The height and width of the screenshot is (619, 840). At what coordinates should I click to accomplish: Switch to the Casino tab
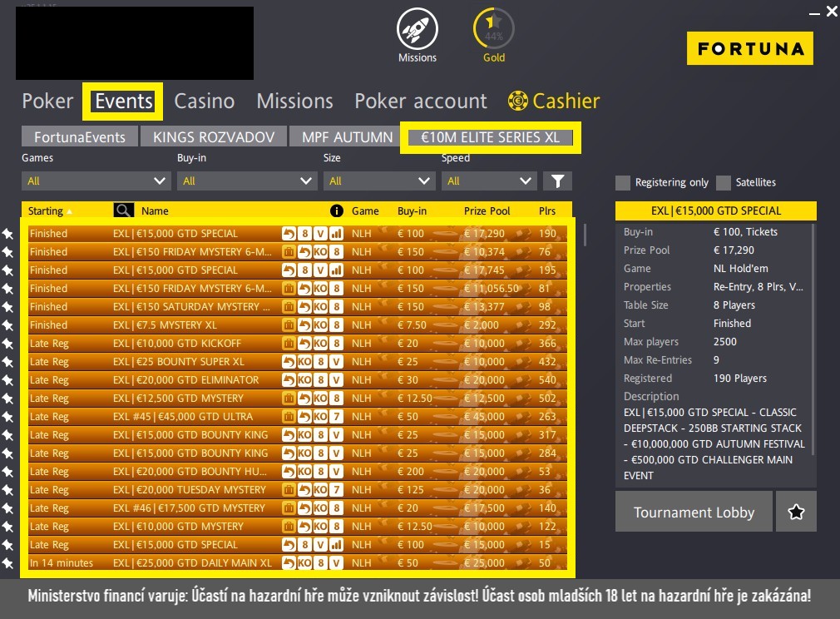pos(204,101)
